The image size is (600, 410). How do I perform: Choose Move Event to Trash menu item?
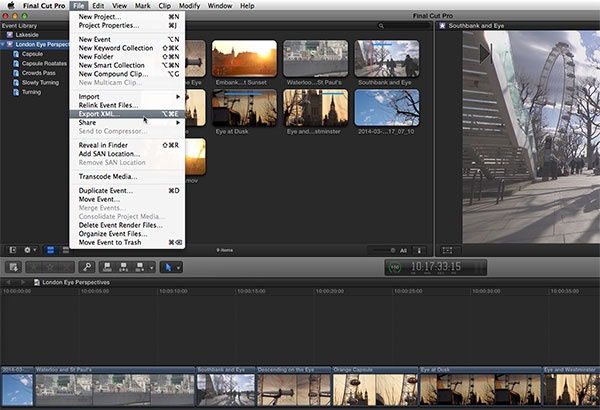click(127, 242)
